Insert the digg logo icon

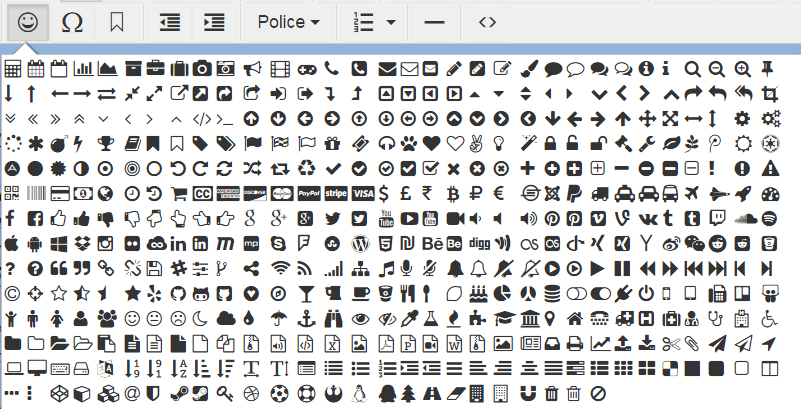479,244
